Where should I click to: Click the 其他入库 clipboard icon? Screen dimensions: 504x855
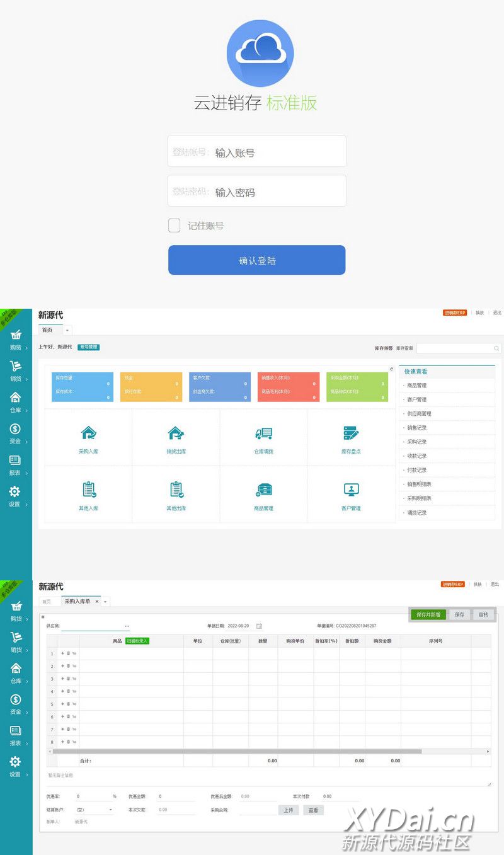[88, 490]
